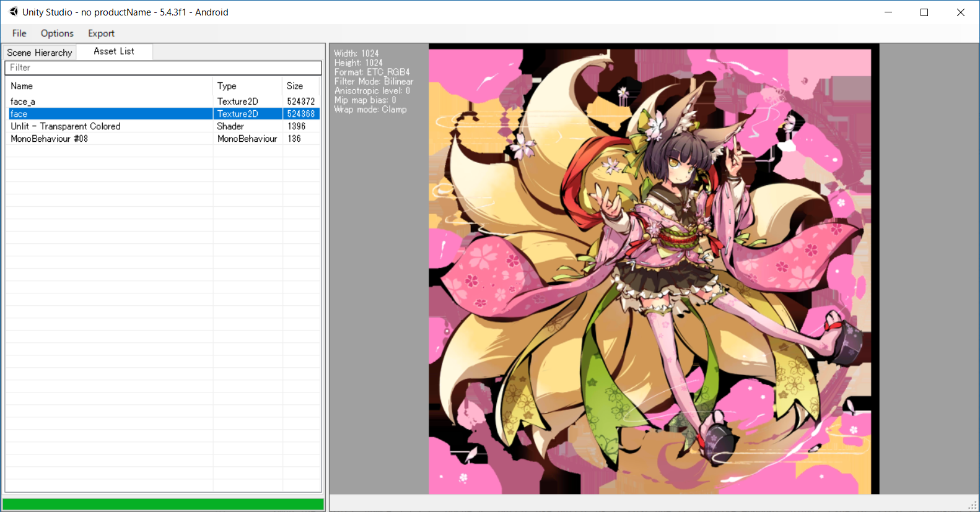The height and width of the screenshot is (512, 980).
Task: Switch to the Asset List tab
Action: pos(114,51)
